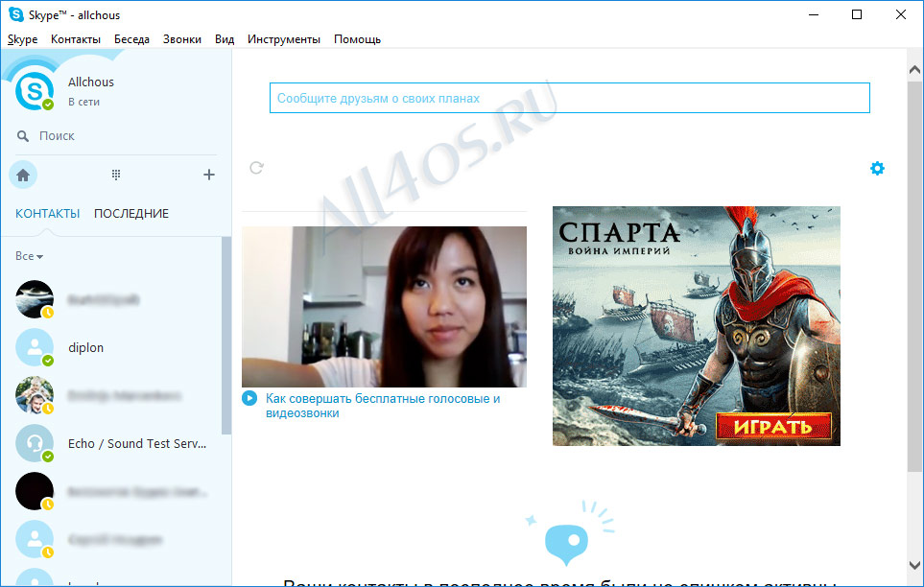Click the Allchous profile avatar
This screenshot has width=924, height=587.
tap(35, 90)
